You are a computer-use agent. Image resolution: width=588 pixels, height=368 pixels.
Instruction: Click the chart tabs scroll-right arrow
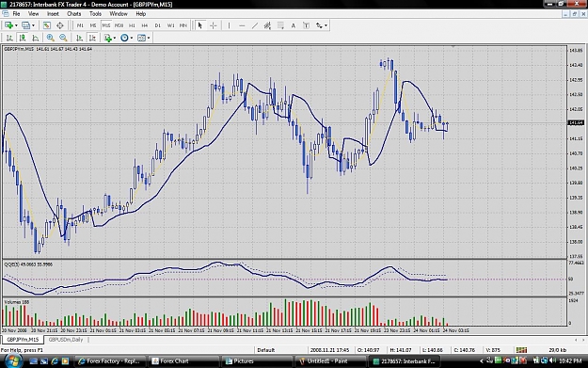coord(582,340)
